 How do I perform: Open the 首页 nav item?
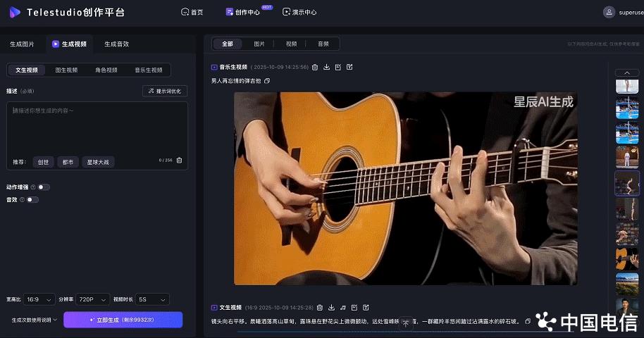click(192, 12)
